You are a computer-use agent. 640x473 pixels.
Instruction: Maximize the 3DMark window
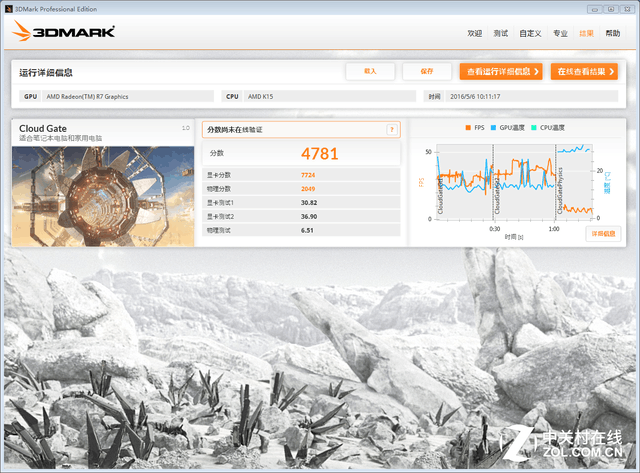(611, 9)
